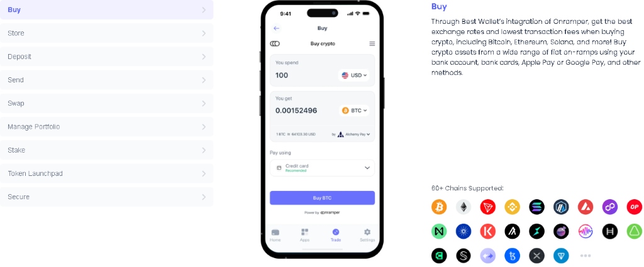Open the USD currency dropdown
The width and height of the screenshot is (644, 267).
354,75
